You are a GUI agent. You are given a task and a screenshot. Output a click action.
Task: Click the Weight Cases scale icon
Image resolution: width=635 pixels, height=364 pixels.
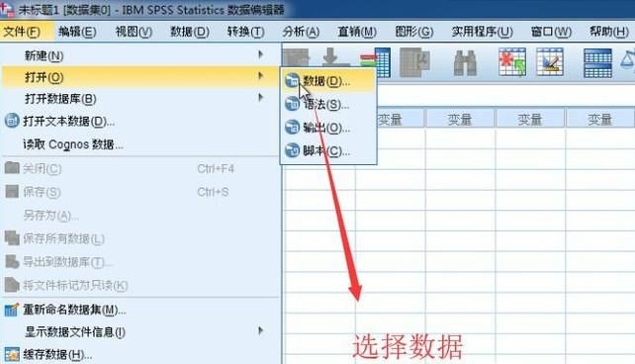pyautogui.click(x=628, y=60)
